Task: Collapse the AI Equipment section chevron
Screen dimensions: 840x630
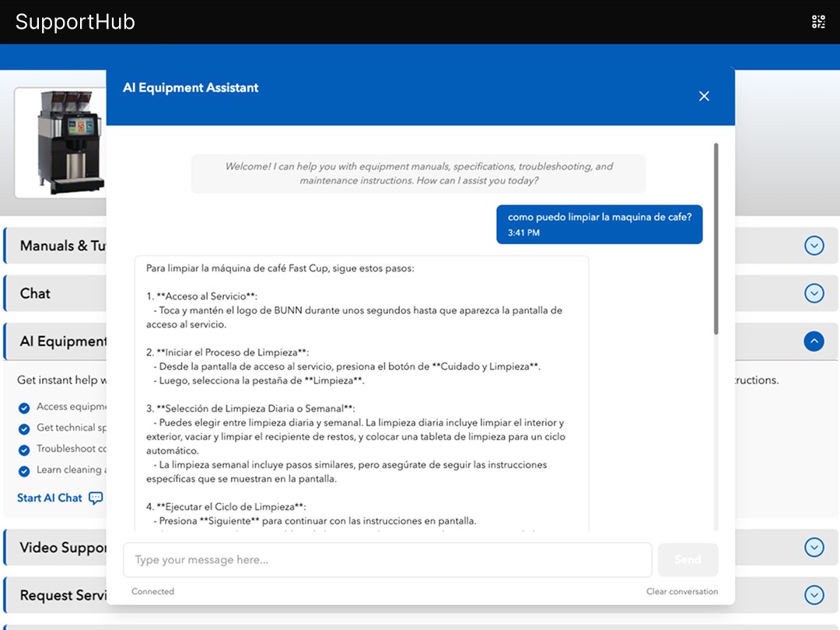Action: coord(814,341)
